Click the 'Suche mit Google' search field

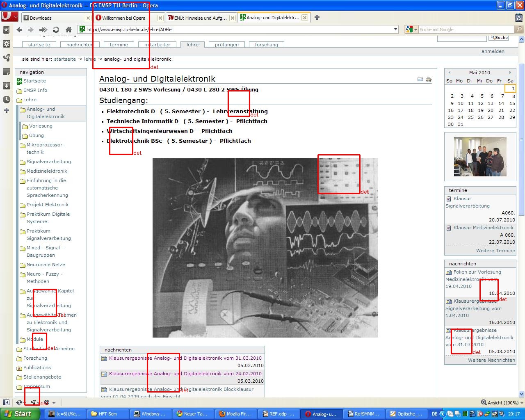pyautogui.click(x=466, y=30)
